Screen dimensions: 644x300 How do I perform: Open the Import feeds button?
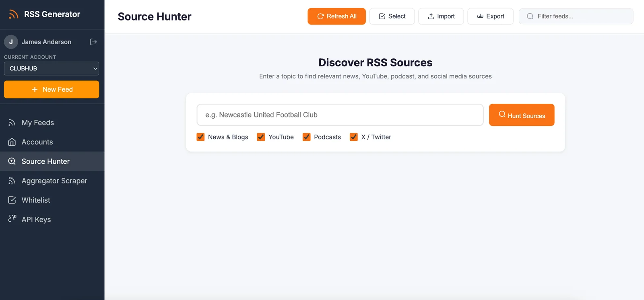(441, 16)
